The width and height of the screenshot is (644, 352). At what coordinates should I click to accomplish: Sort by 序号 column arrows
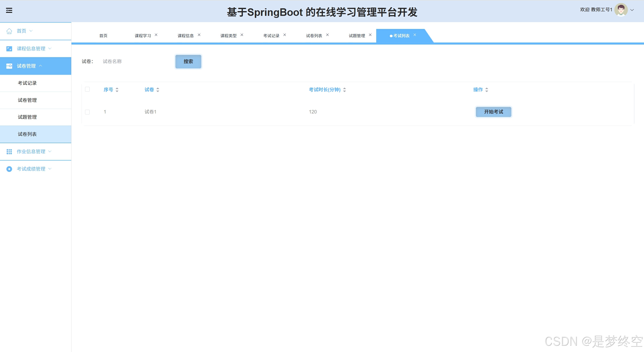click(117, 90)
